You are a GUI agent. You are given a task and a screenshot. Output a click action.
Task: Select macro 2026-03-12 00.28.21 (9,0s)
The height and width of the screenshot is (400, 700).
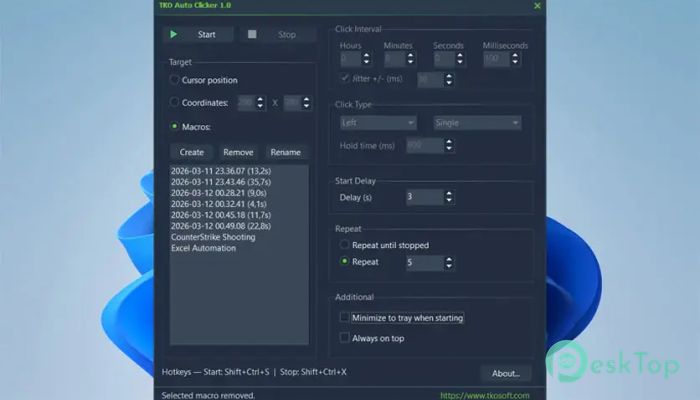239,193
